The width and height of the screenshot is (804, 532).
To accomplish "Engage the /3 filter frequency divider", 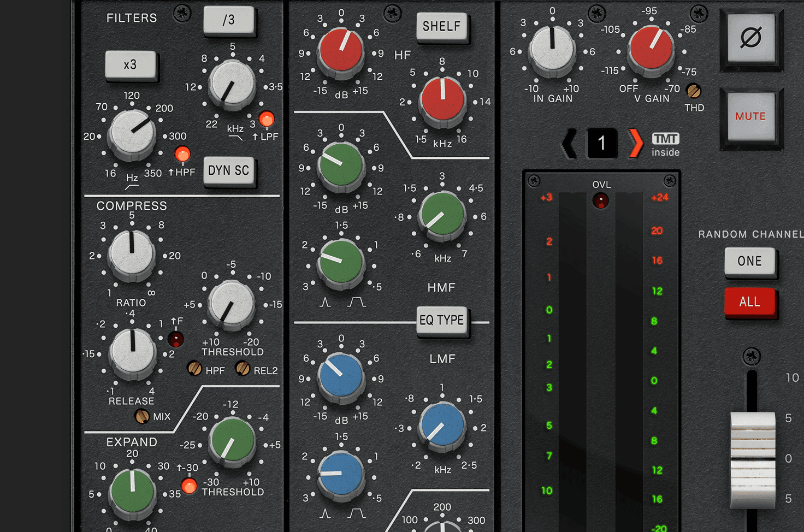I will tap(229, 21).
